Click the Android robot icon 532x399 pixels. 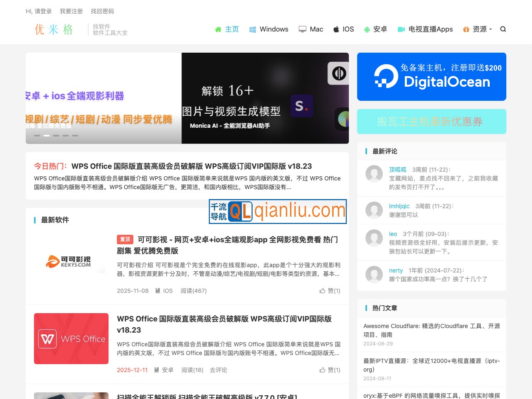tap(367, 29)
